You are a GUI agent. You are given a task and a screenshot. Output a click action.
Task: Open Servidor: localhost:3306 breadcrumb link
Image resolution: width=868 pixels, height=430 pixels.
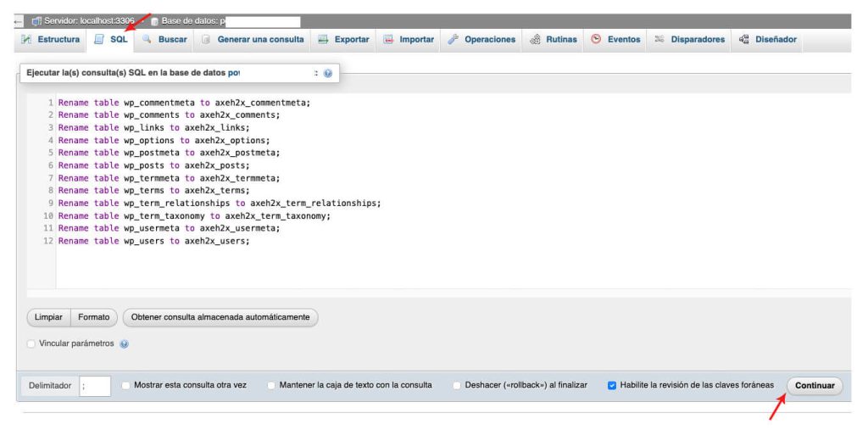[x=89, y=21]
